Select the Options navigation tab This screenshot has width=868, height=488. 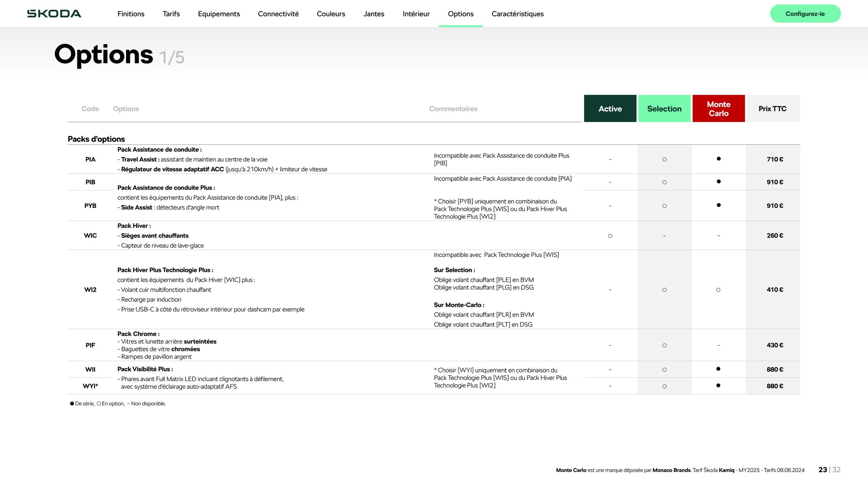pyautogui.click(x=460, y=14)
